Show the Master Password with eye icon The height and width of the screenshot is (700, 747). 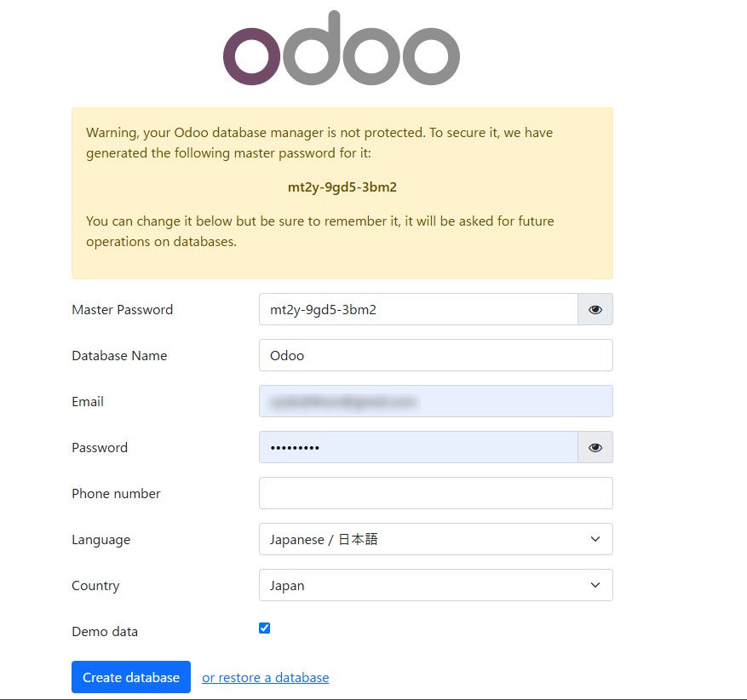point(595,309)
